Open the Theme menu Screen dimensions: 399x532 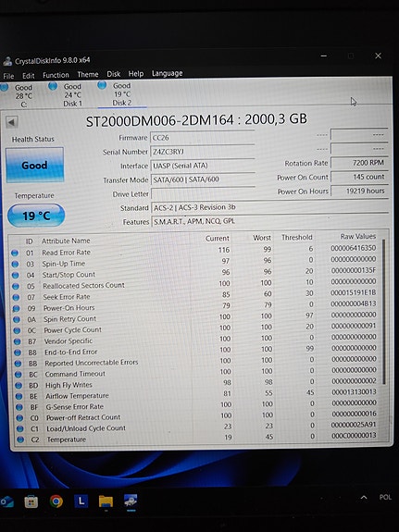coord(88,74)
